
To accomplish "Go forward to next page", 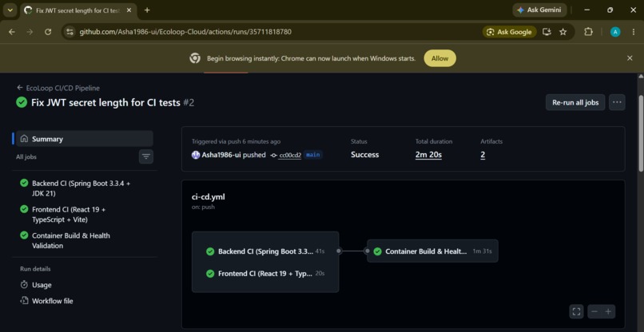I will [x=30, y=32].
